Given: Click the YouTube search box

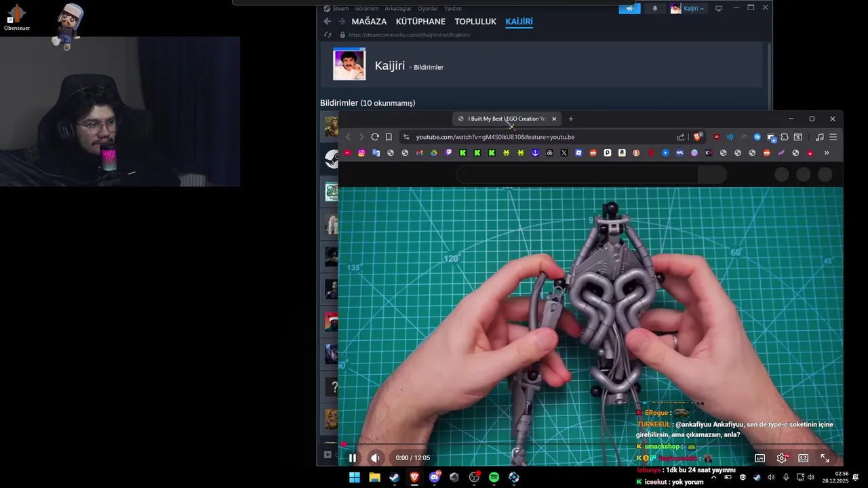Looking at the screenshot, I should (x=576, y=175).
